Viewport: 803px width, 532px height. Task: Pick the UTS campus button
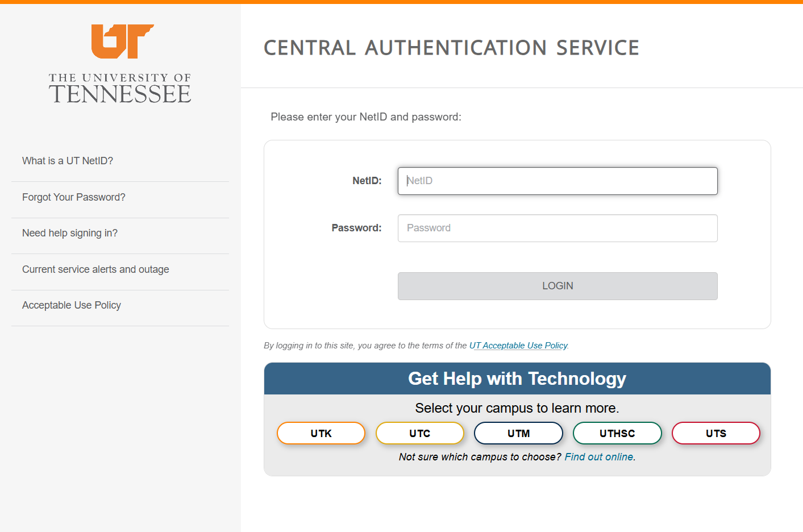(x=716, y=433)
